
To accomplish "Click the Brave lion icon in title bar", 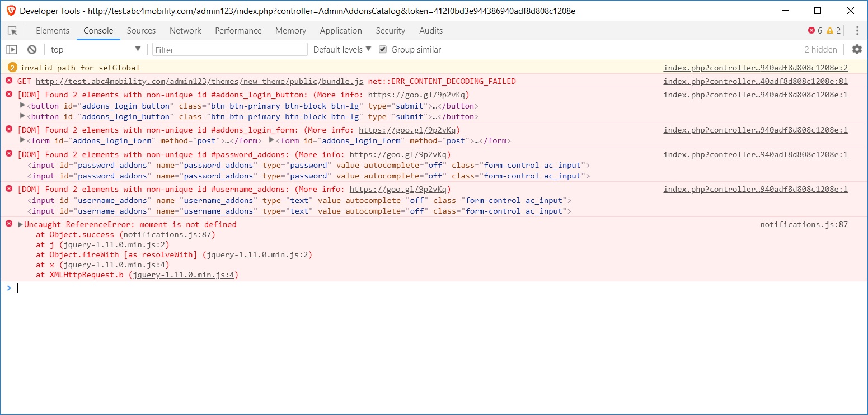I will (x=11, y=11).
